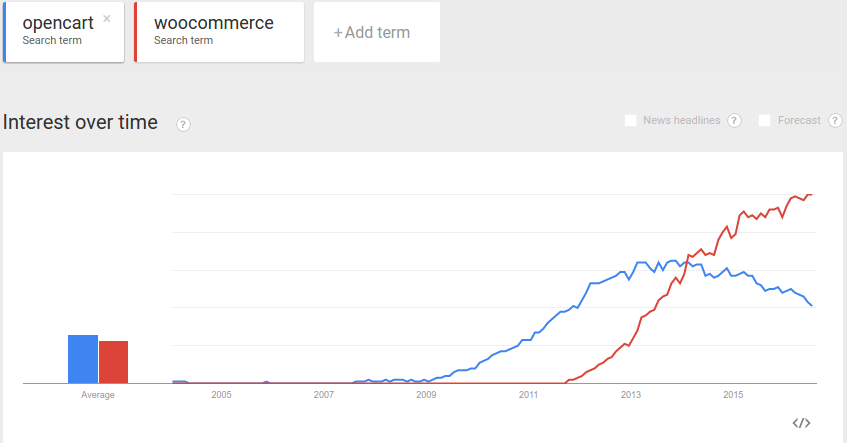Viewport: 847px width, 443px height.
Task: Click the embed code icon
Action: [801, 423]
